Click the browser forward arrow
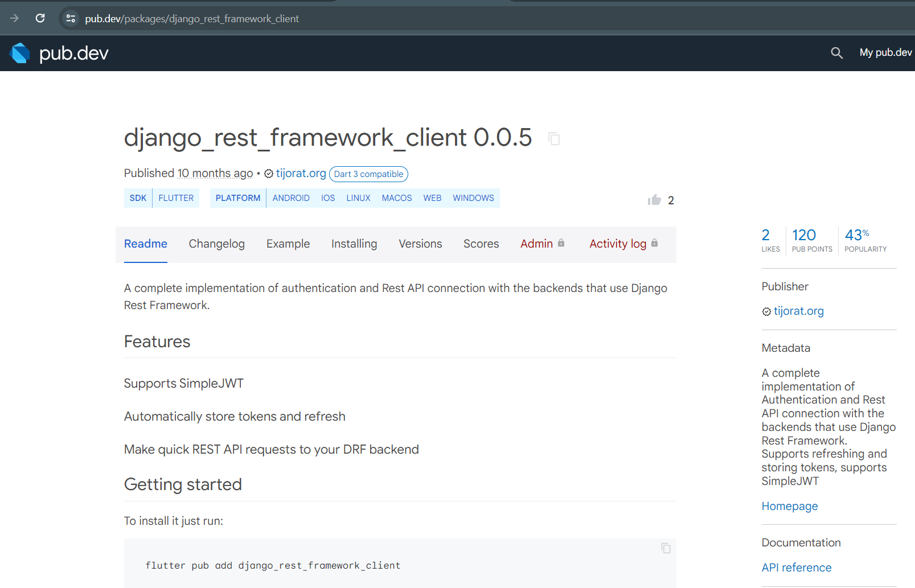The height and width of the screenshot is (588, 915). (14, 18)
